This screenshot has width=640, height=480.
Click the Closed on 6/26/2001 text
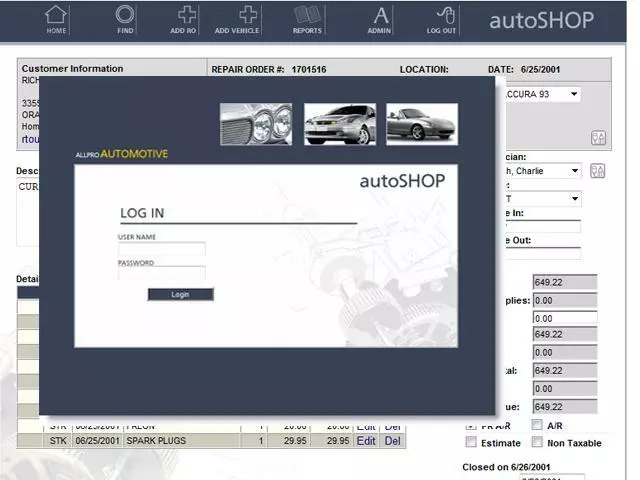[x=506, y=467]
